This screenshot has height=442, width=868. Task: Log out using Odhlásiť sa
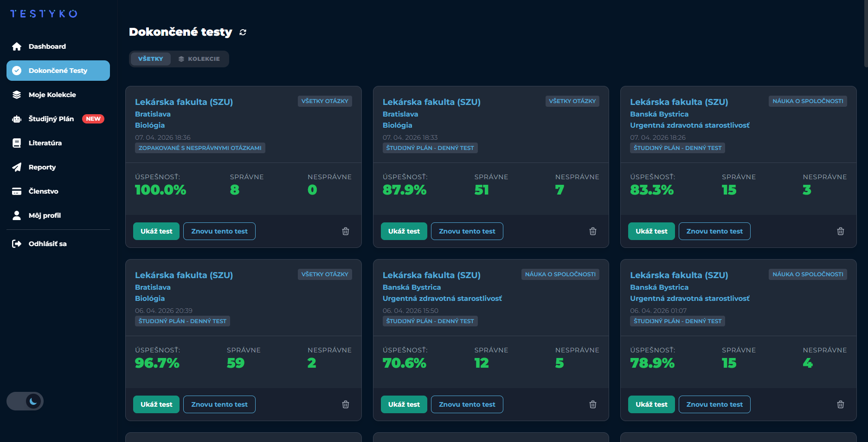[47, 244]
